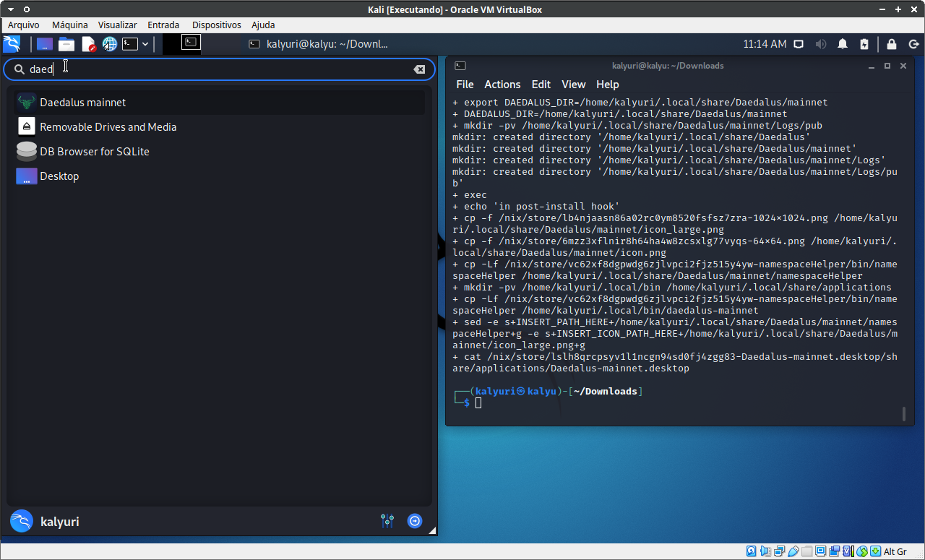925x560 pixels.
Task: Open VirtualBox Máquina menu
Action: (70, 25)
